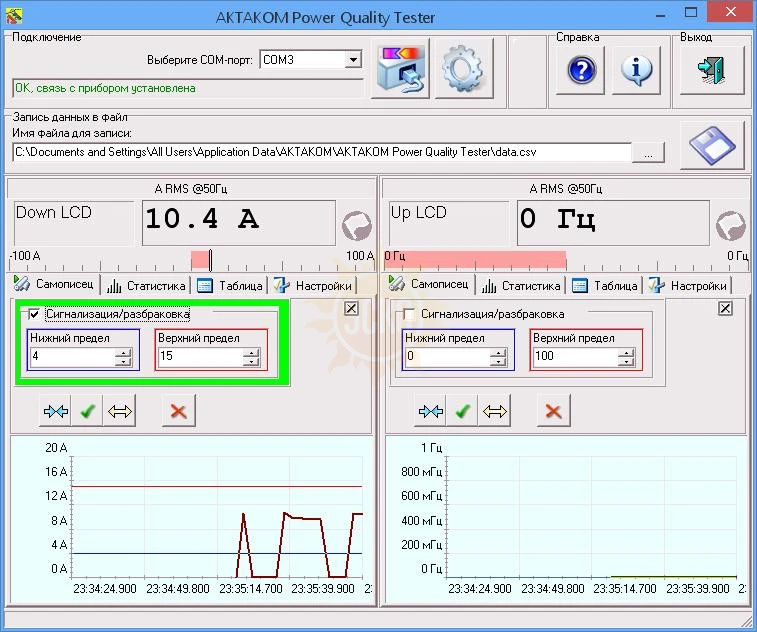Click the data file path field
Image resolution: width=757 pixels, height=632 pixels.
(x=320, y=152)
